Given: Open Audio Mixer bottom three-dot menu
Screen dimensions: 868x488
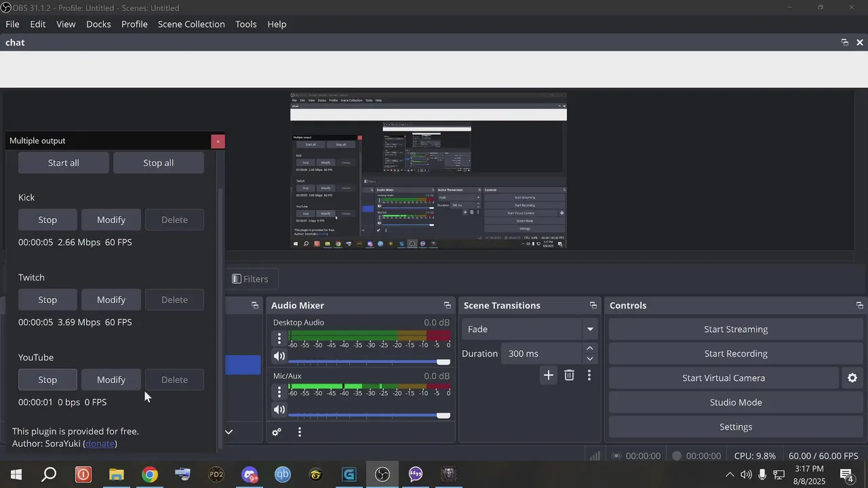Looking at the screenshot, I should tap(300, 432).
